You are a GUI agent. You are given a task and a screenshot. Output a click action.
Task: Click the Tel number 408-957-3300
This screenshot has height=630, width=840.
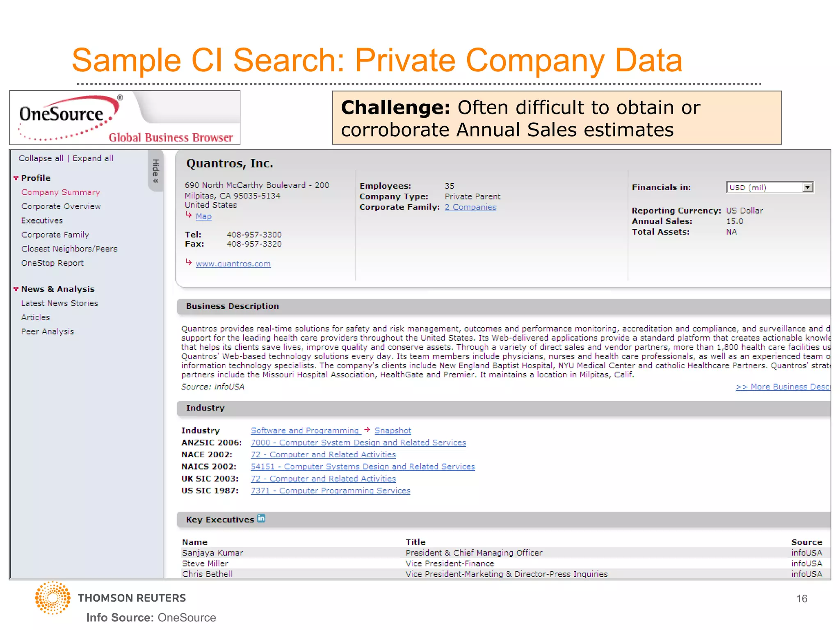pyautogui.click(x=254, y=235)
